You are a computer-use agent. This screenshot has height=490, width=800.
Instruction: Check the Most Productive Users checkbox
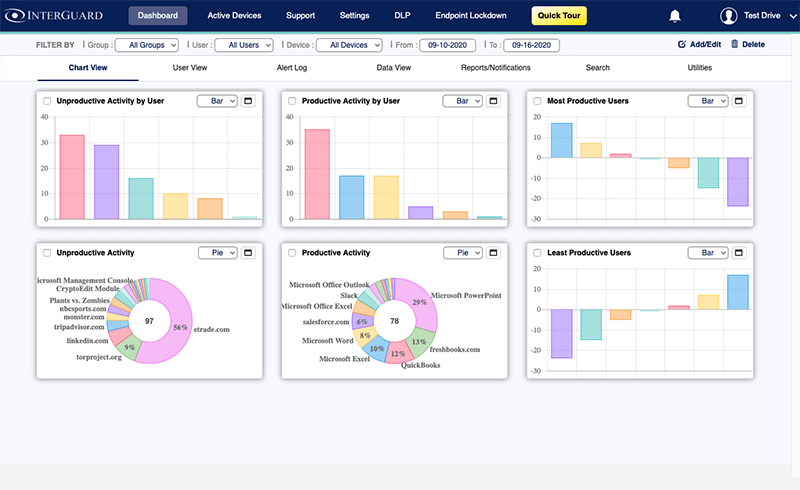pos(537,101)
